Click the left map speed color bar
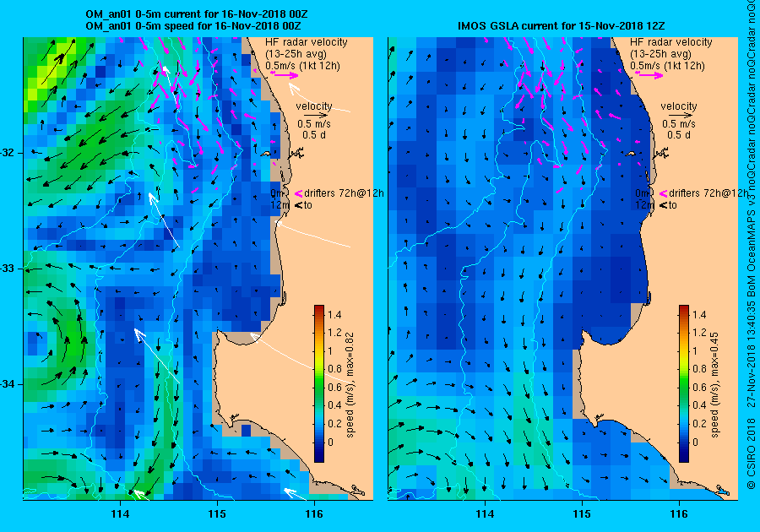The height and width of the screenshot is (532, 760). [319, 383]
